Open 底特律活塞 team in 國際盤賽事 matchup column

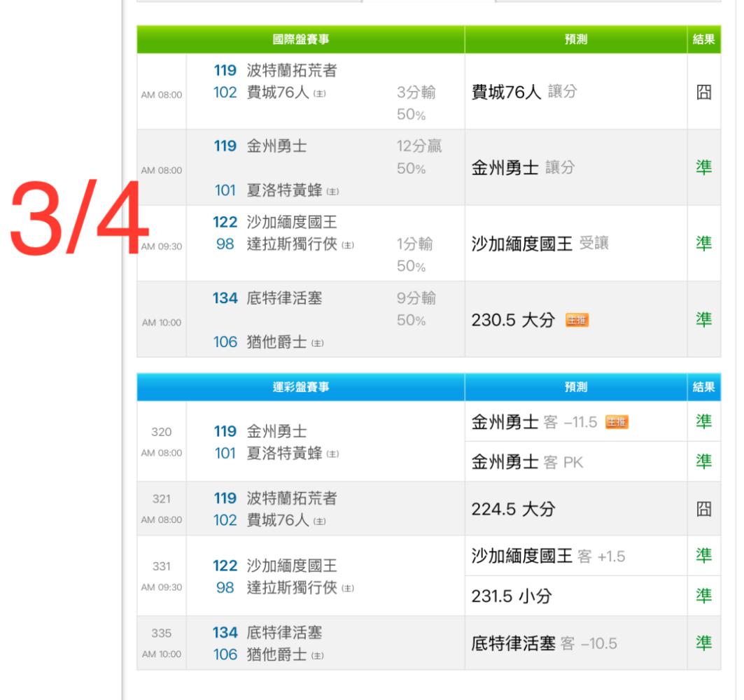click(x=284, y=298)
